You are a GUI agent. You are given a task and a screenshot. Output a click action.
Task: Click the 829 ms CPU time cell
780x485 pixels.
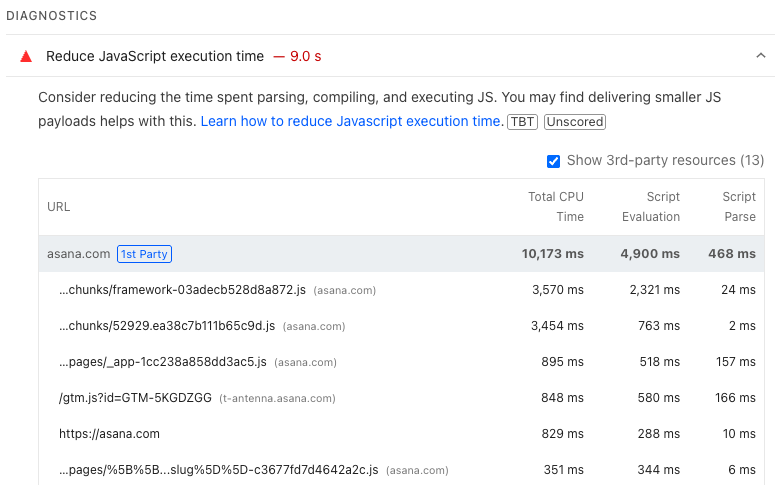(x=563, y=434)
